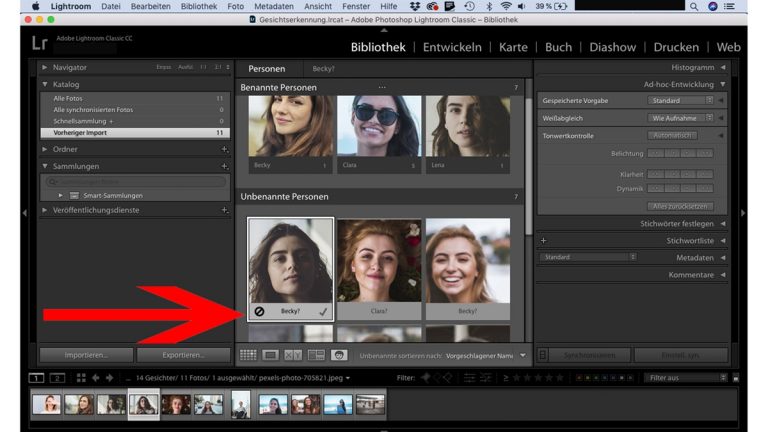The image size is (768, 432).
Task: Open survey view in toolbar
Action: point(316,355)
